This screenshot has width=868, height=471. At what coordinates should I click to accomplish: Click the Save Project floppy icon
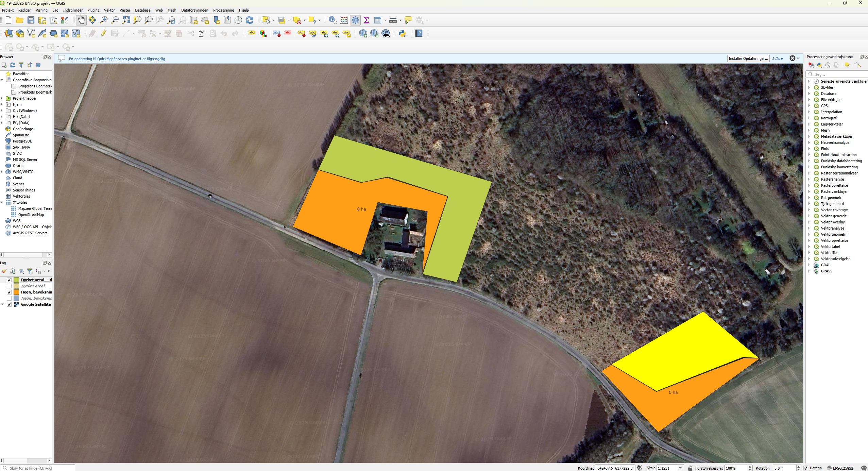click(x=31, y=20)
